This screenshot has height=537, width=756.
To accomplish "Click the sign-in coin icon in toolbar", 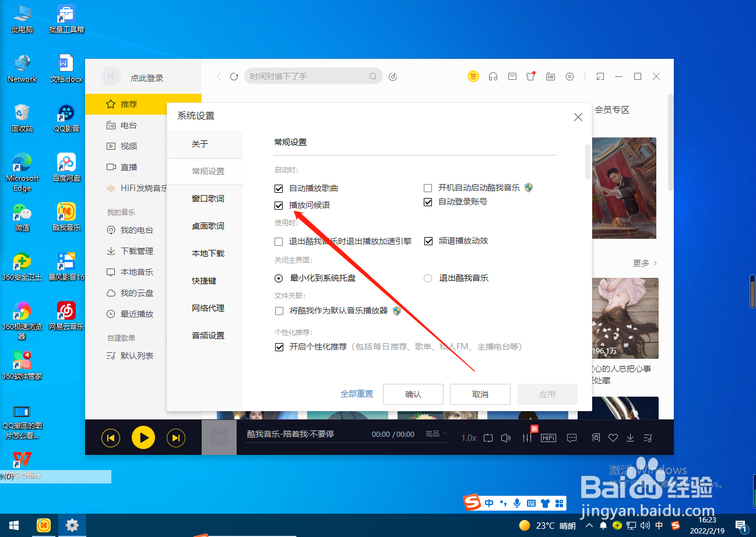I will pyautogui.click(x=473, y=76).
